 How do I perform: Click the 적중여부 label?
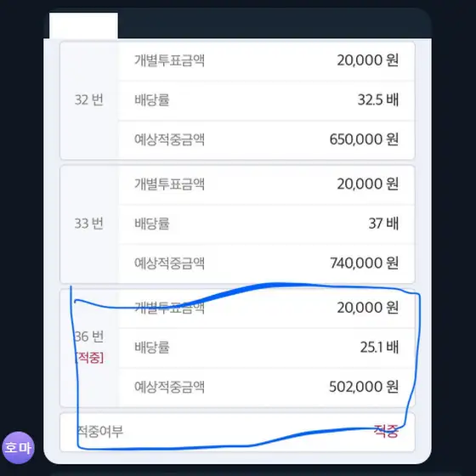(100, 432)
